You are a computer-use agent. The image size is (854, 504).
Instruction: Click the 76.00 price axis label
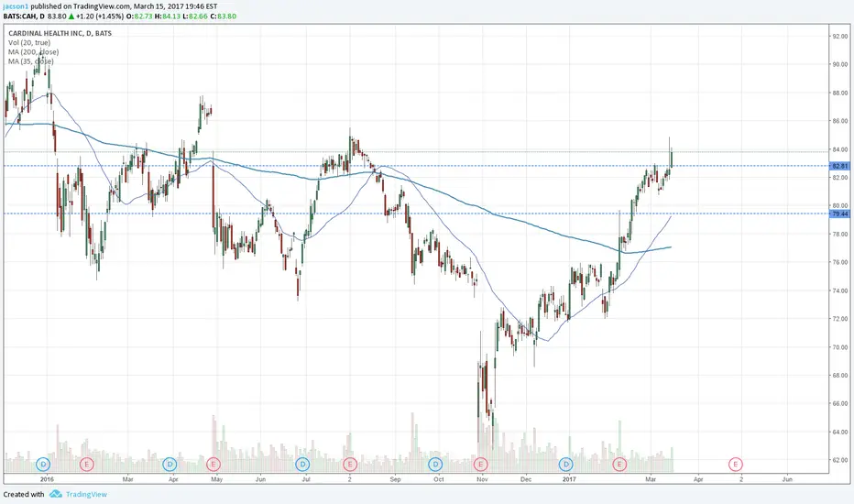point(839,263)
